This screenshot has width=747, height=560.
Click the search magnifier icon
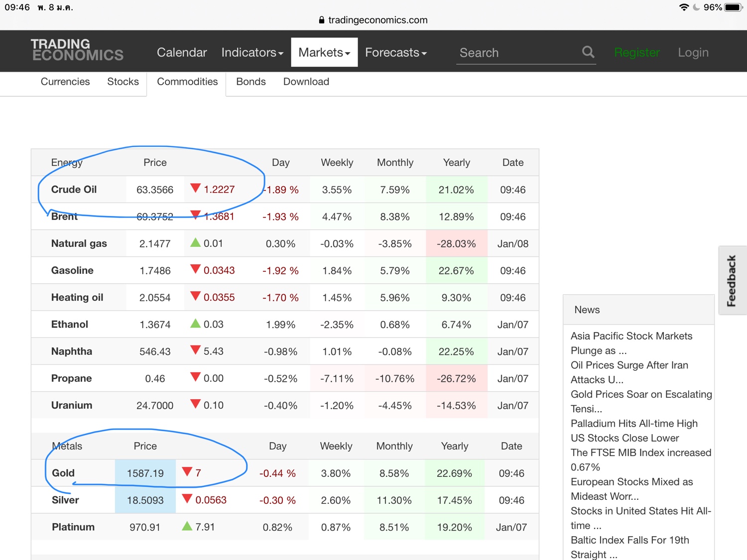[588, 52]
